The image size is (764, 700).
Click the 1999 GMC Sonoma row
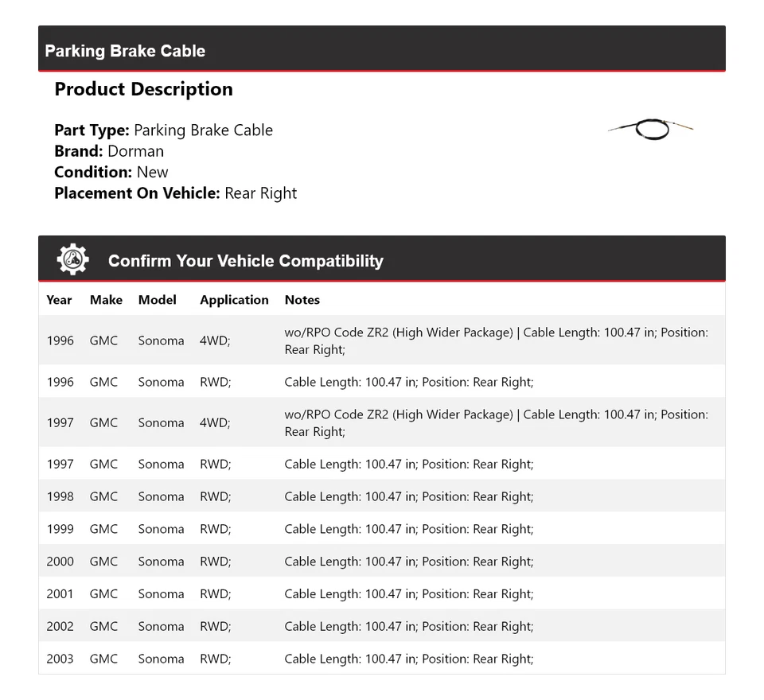[x=381, y=529]
